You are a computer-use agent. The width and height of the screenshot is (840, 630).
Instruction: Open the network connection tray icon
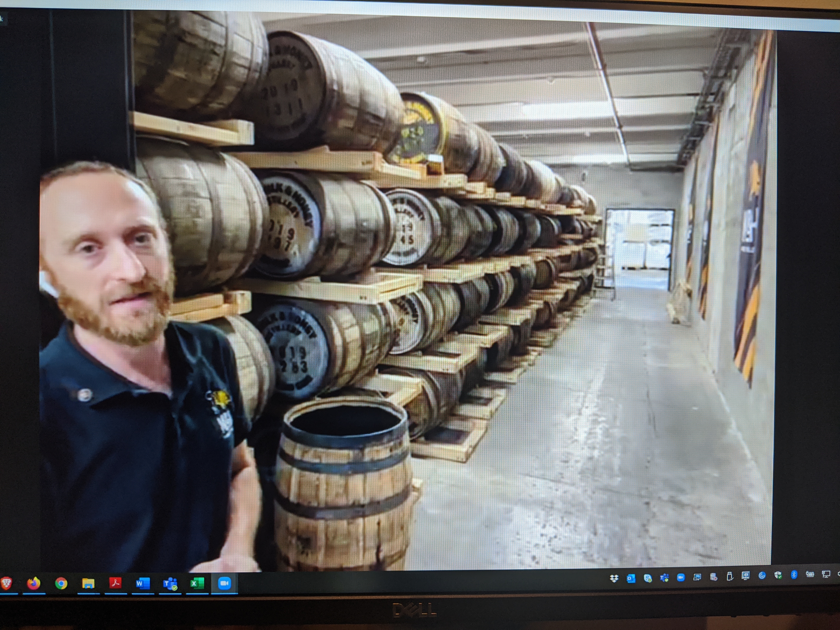(x=826, y=574)
